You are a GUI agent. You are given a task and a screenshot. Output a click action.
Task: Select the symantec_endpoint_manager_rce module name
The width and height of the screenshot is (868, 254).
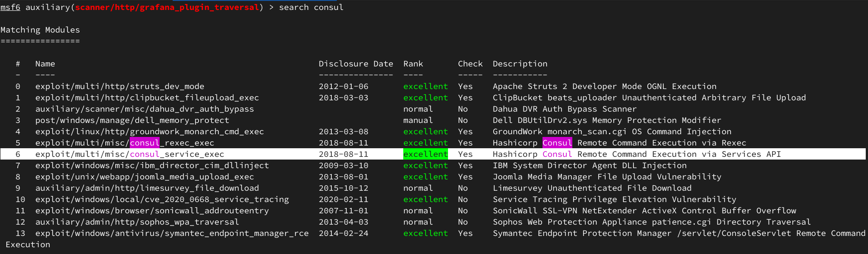point(172,233)
